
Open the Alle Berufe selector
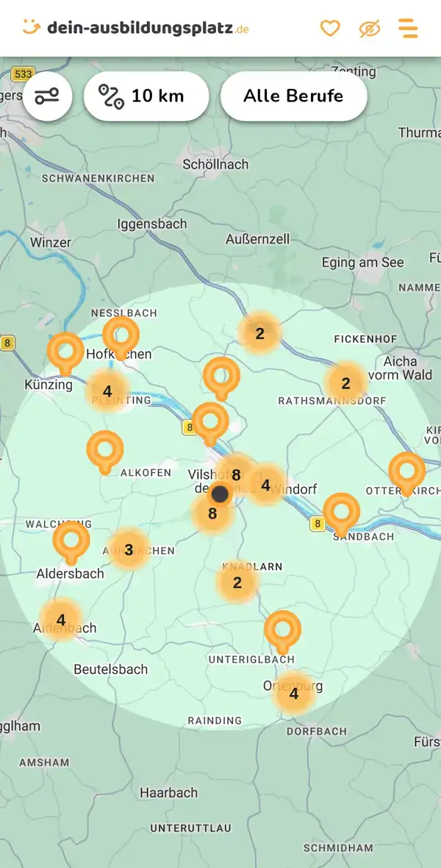coord(294,96)
